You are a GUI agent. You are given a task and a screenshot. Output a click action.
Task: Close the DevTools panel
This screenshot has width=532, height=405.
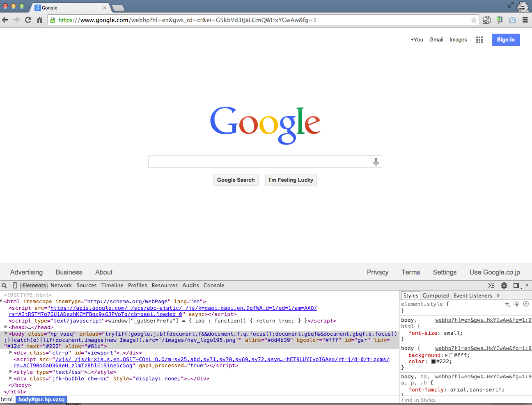point(527,285)
